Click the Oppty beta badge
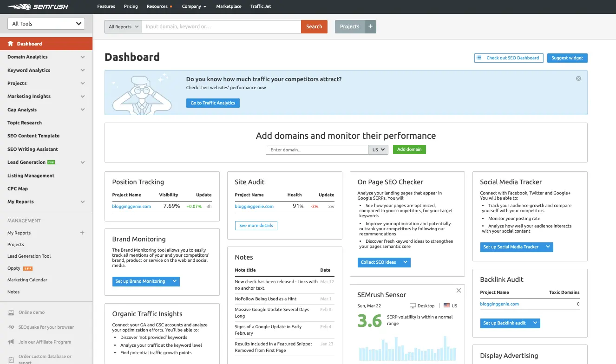Screen dimensions: 616x364 click(x=28, y=268)
